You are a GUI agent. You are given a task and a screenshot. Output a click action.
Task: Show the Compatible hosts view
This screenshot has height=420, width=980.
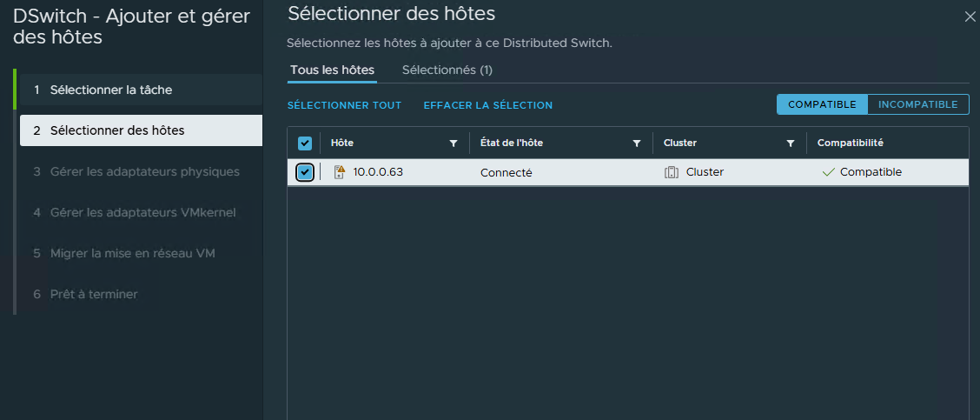pyautogui.click(x=822, y=104)
